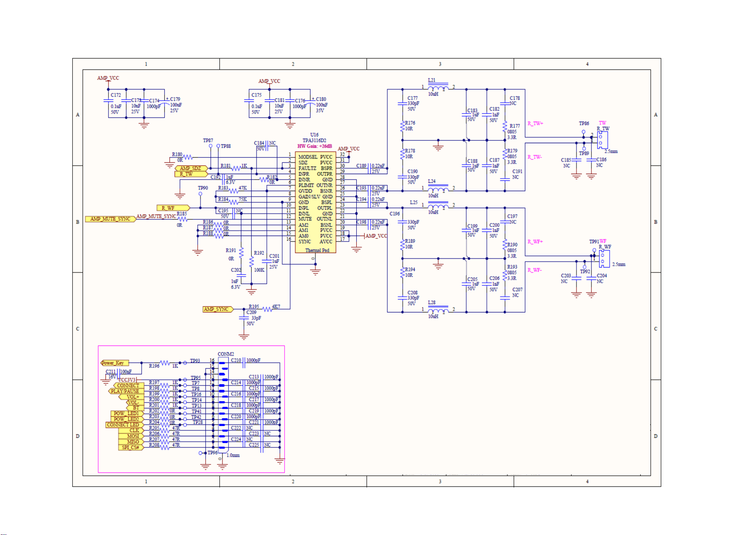Select the SPI_CS# port
The width and height of the screenshot is (756, 535).
pyautogui.click(x=131, y=447)
